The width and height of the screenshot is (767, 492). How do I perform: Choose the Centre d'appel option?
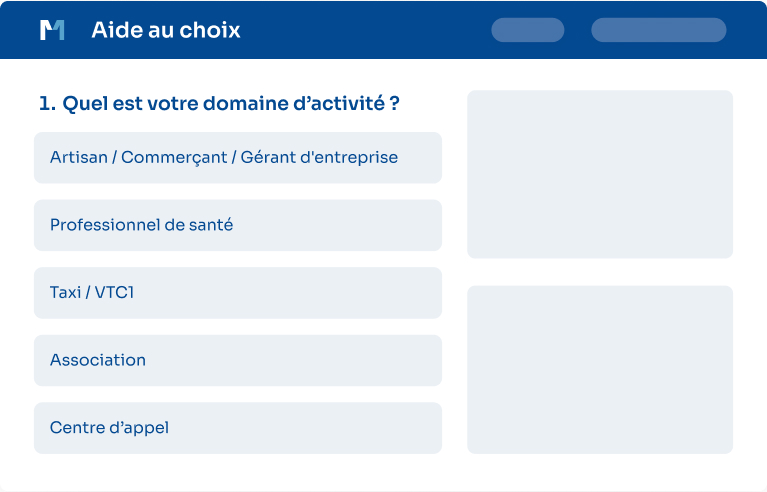click(238, 428)
